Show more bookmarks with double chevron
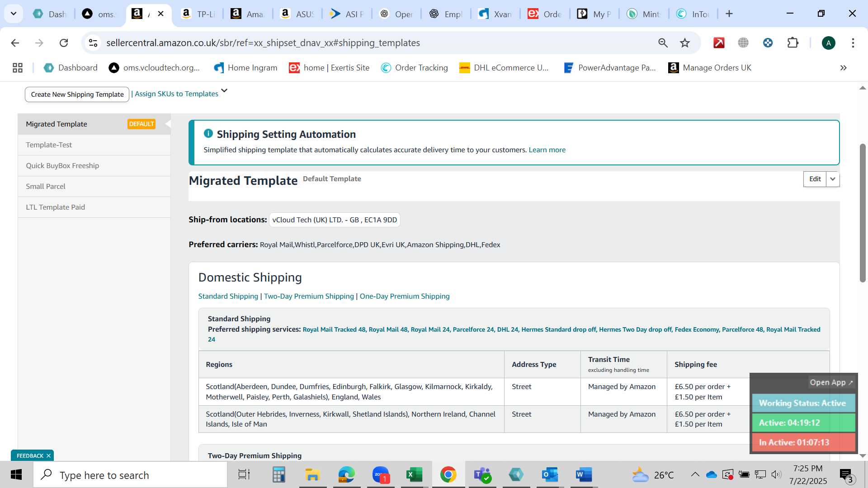 pyautogui.click(x=843, y=68)
